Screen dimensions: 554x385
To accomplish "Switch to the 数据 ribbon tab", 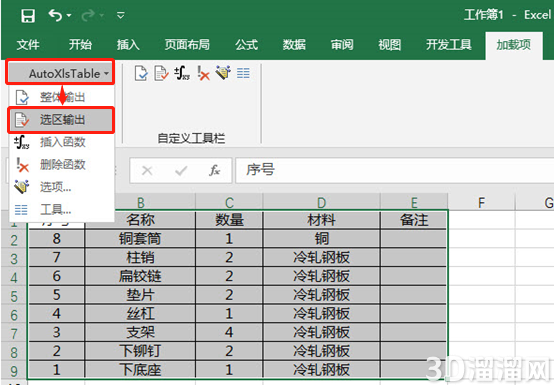I will click(x=294, y=45).
